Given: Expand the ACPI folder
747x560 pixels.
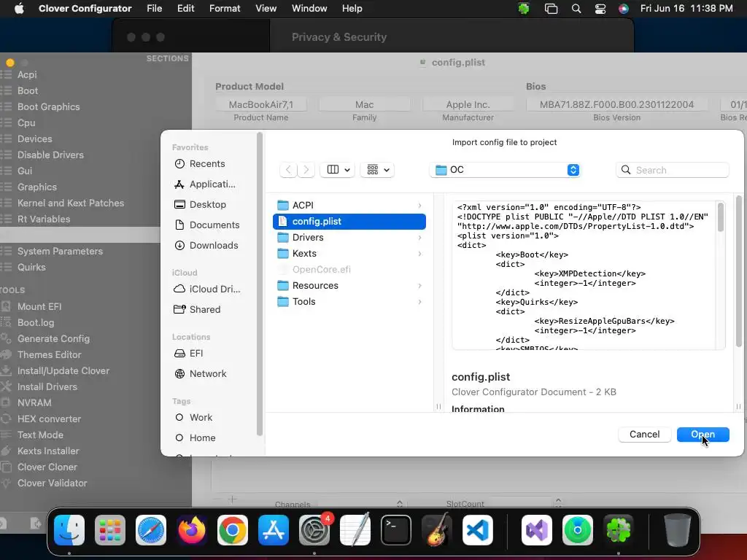Looking at the screenshot, I should (419, 205).
